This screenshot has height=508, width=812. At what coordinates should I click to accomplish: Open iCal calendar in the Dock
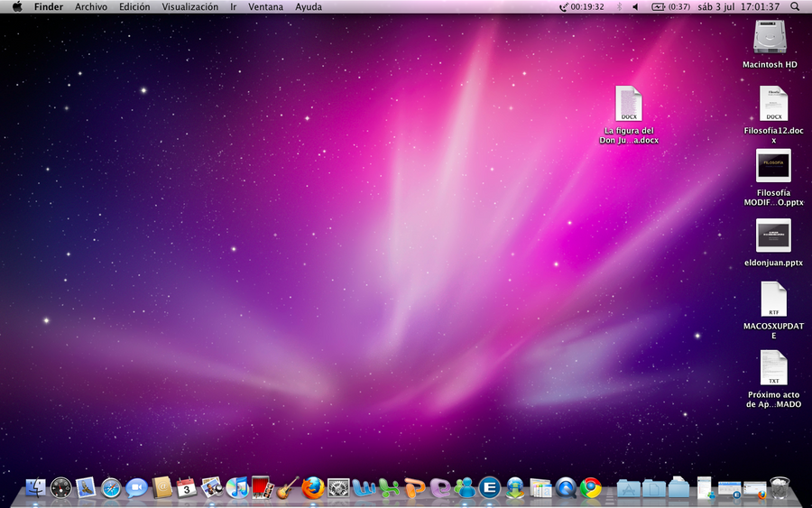(187, 488)
